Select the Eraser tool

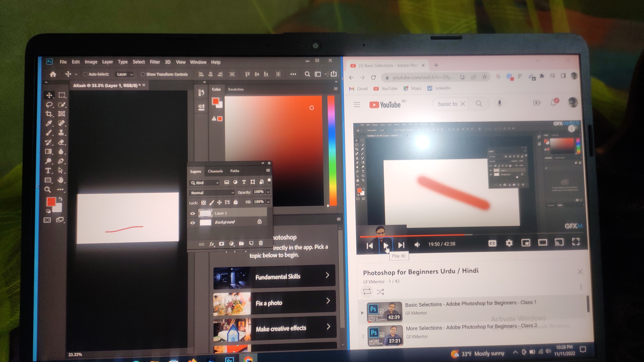[x=61, y=142]
